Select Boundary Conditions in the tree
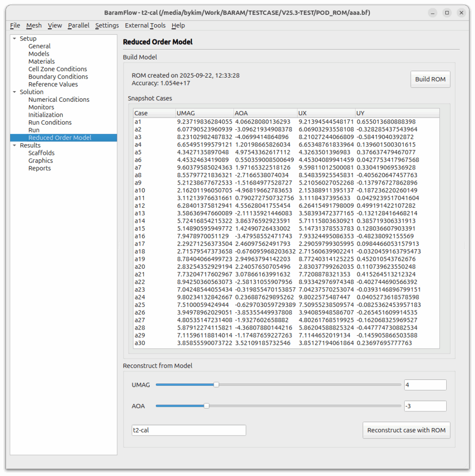 point(58,77)
